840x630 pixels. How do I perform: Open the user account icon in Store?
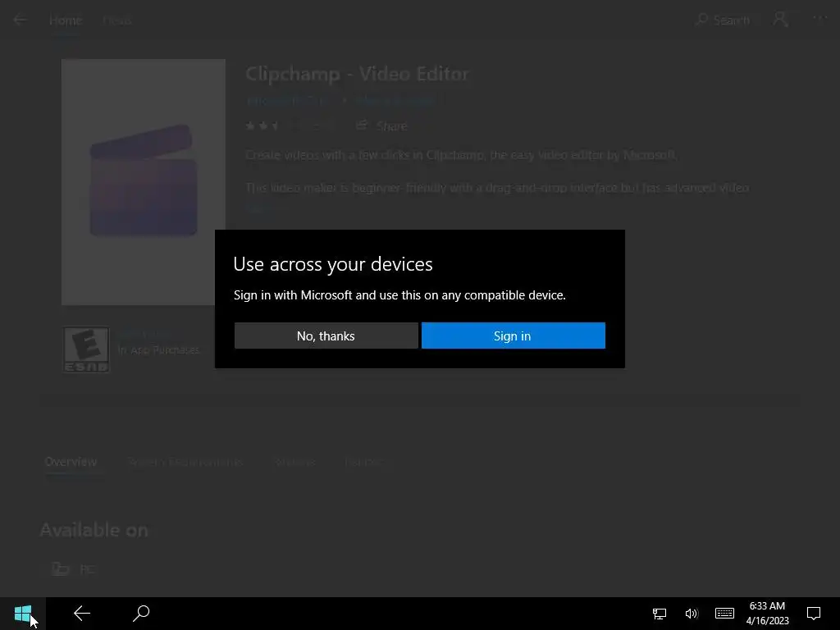781,20
